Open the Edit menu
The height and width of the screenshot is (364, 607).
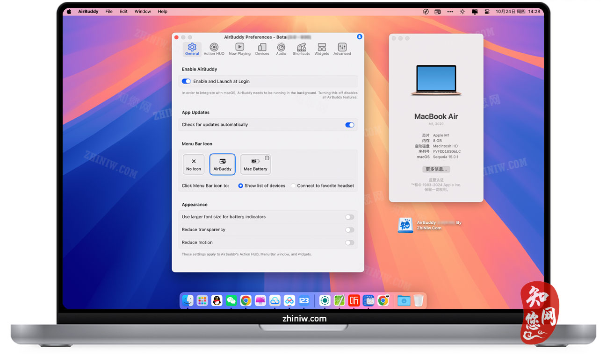tap(123, 12)
